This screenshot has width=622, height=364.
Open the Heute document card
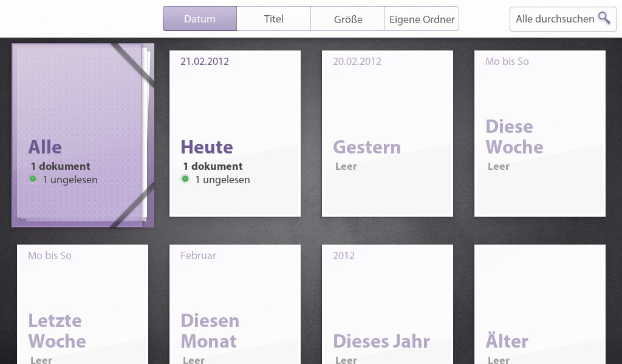click(x=235, y=133)
